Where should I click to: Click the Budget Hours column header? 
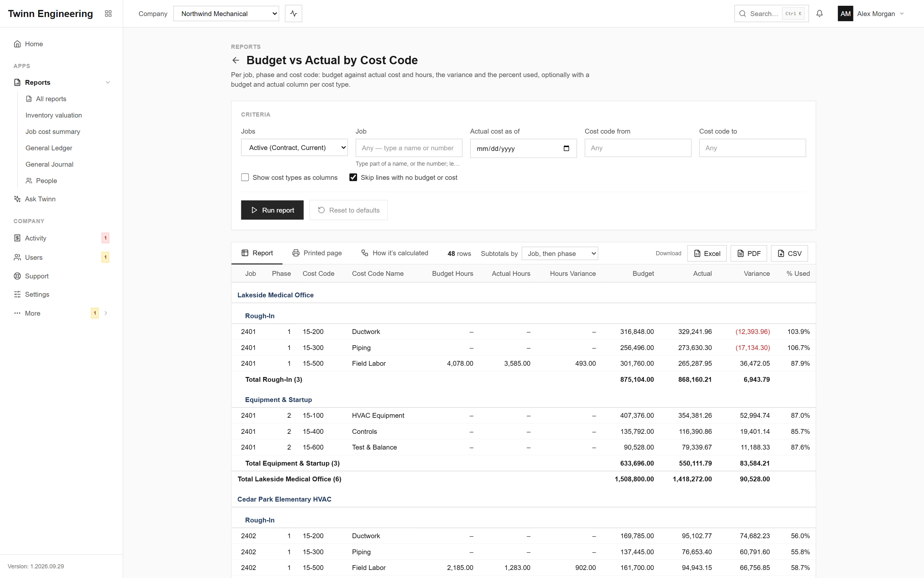click(x=452, y=274)
